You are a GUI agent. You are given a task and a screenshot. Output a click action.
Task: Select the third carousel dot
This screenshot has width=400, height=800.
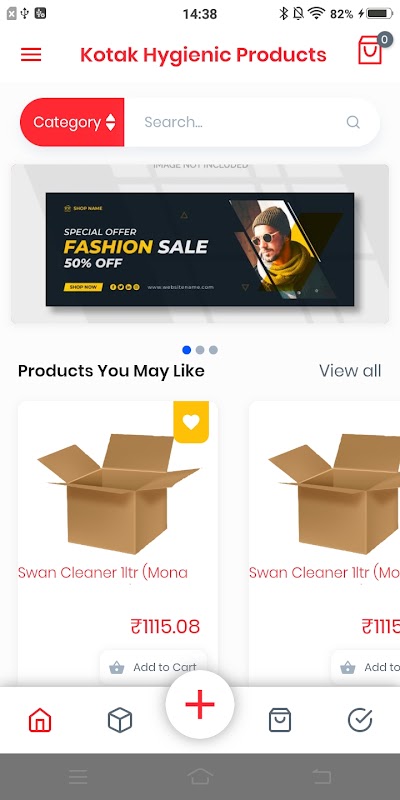click(213, 350)
